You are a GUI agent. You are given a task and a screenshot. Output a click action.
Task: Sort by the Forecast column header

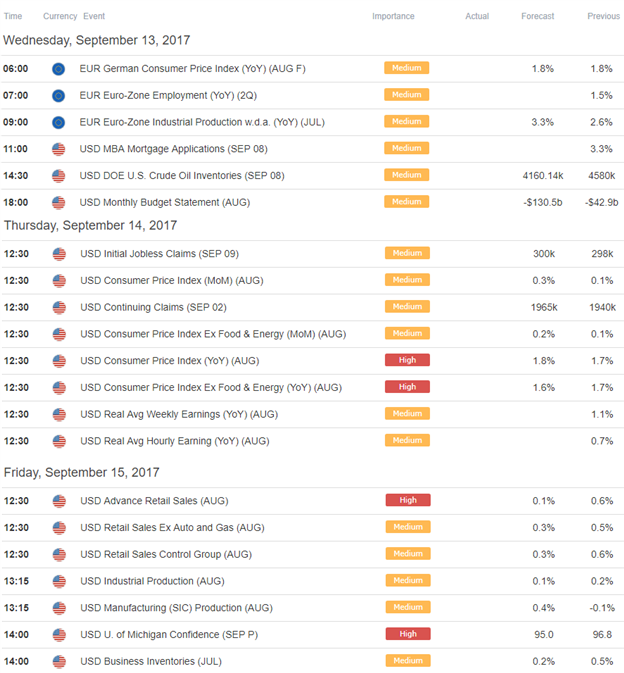tap(537, 16)
